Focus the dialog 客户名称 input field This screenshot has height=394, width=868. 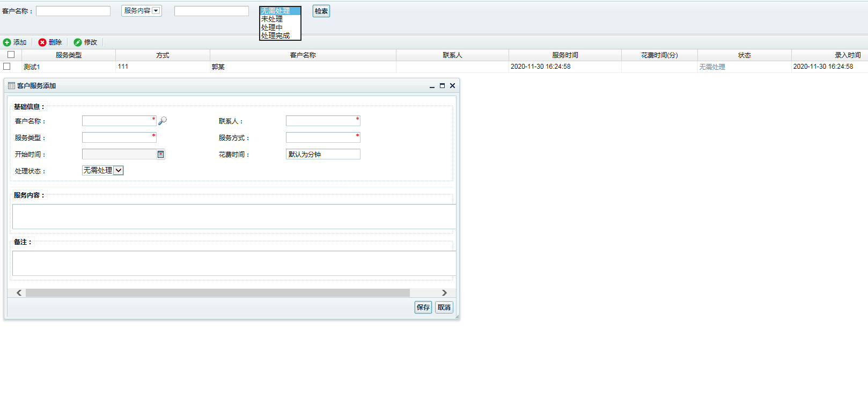pyautogui.click(x=119, y=121)
